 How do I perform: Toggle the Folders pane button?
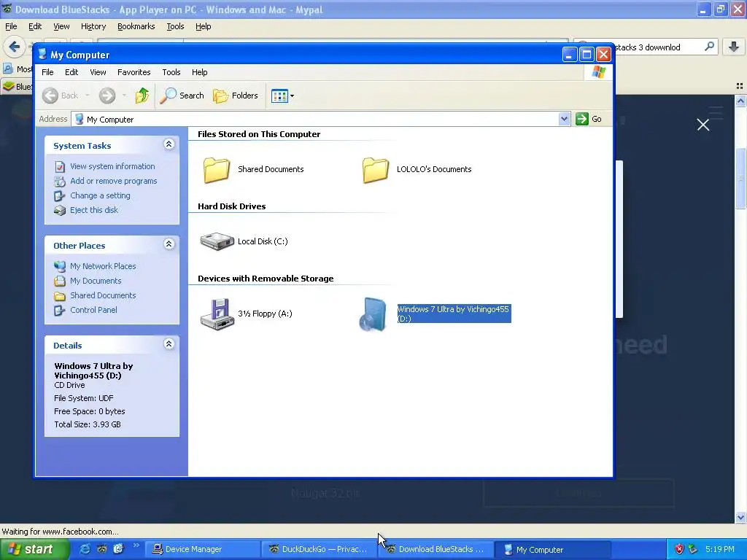(x=236, y=96)
